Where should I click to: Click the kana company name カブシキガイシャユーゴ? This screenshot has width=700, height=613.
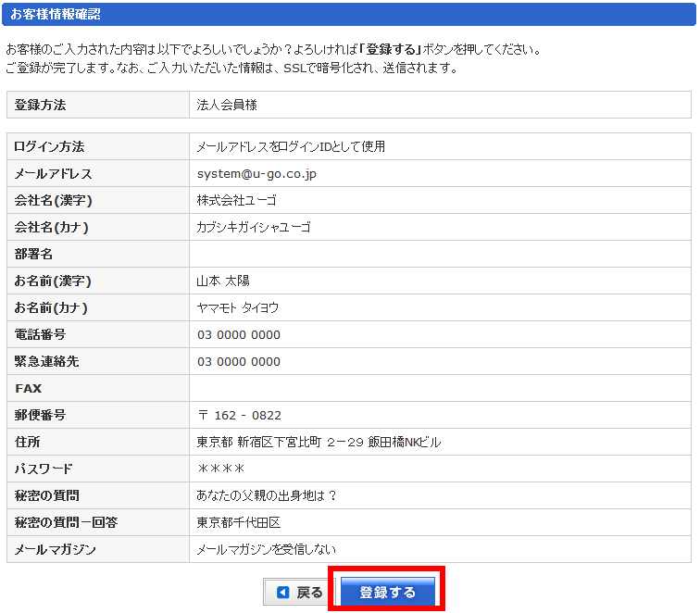253,227
